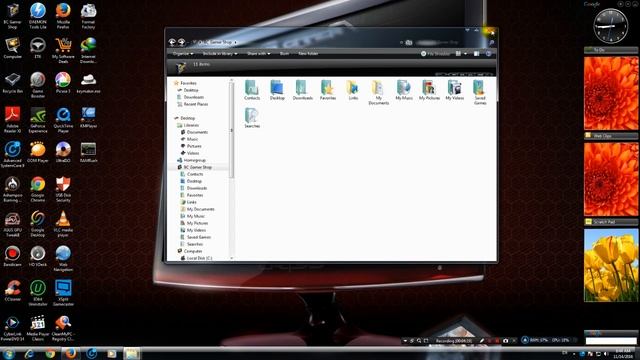Open XSplit Gamecaster desktop icon
The image size is (640, 360).
[63, 293]
